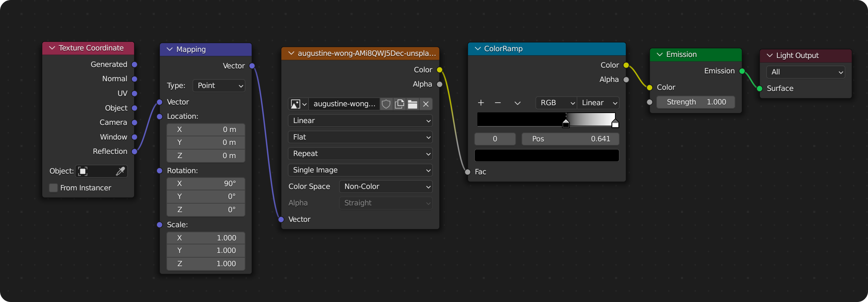Click the Object field in Texture Coordinate
The height and width of the screenshot is (302, 868).
coord(101,171)
